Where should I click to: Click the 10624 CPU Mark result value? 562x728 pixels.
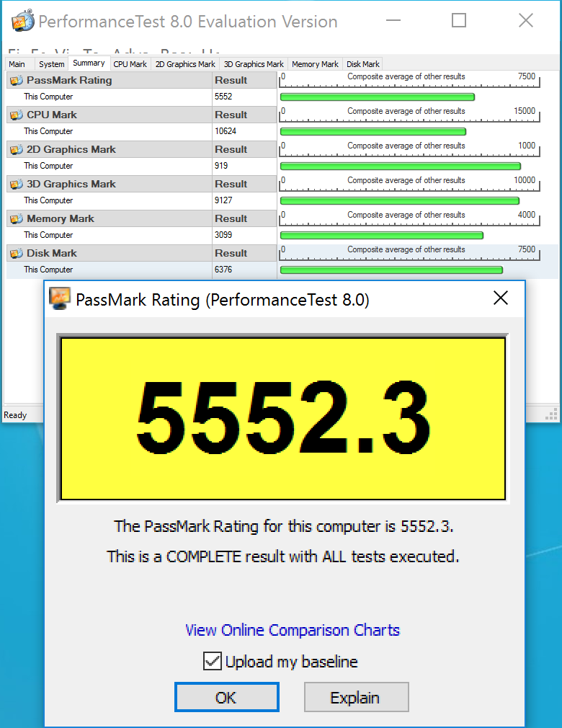click(226, 131)
